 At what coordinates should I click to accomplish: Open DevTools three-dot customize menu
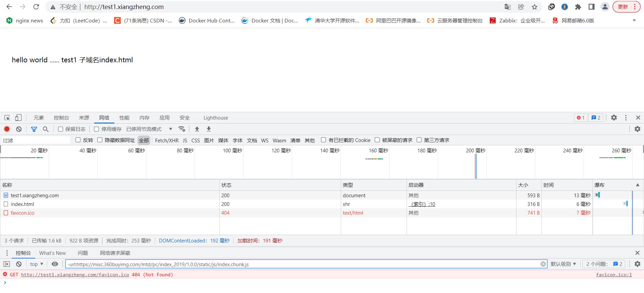tap(626, 118)
